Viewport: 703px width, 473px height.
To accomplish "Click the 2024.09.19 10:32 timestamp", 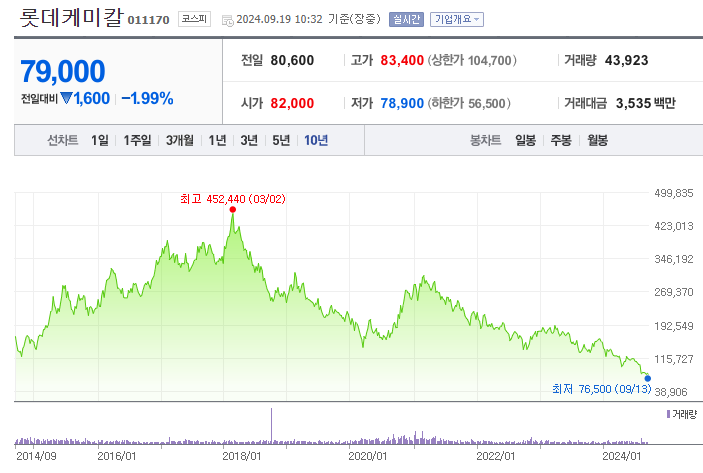I will point(279,19).
